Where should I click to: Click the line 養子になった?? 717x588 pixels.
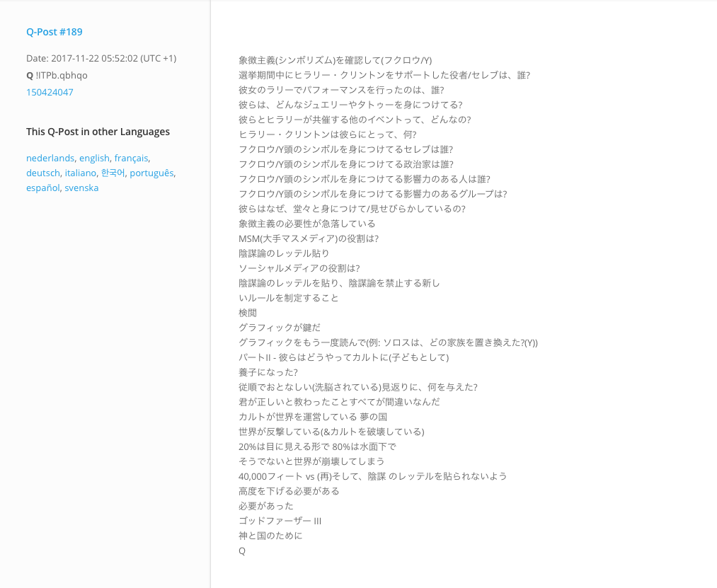(268, 372)
